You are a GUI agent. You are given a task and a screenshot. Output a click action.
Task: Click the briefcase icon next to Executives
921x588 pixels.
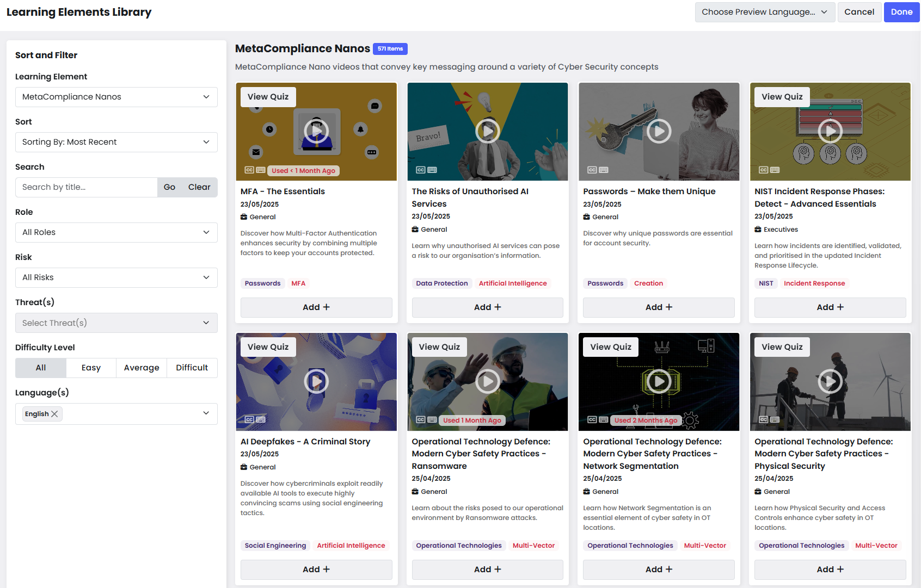[758, 230]
